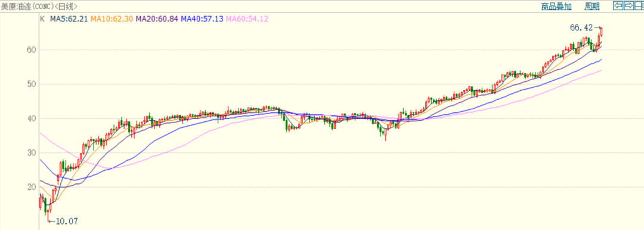Image resolution: width=644 pixels, height=230 pixels.
Task: Click the 66.42 high price marker
Action: pyautogui.click(x=581, y=28)
